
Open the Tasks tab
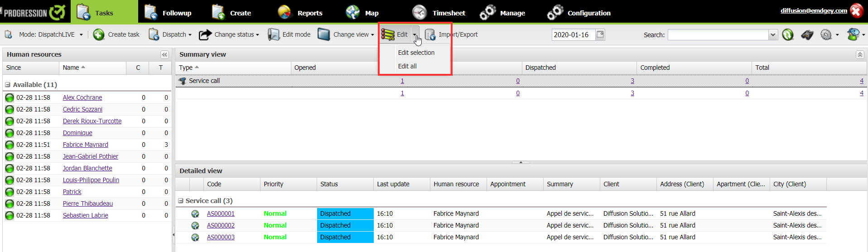click(104, 13)
